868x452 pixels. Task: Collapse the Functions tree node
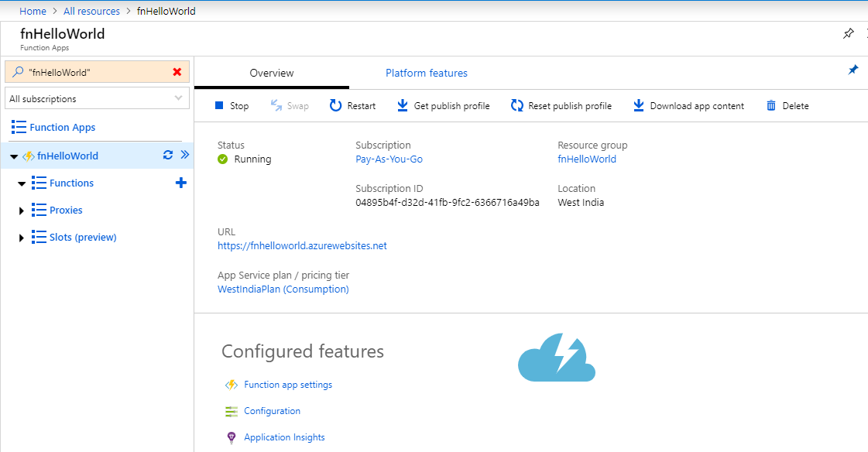click(21, 183)
